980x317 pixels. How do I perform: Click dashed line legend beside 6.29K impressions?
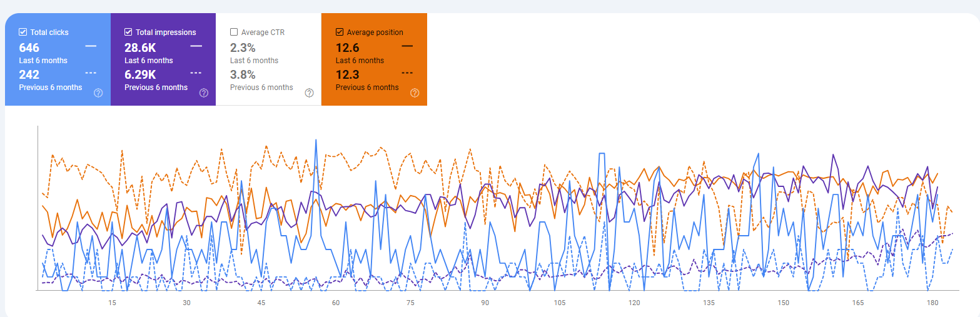tap(196, 73)
